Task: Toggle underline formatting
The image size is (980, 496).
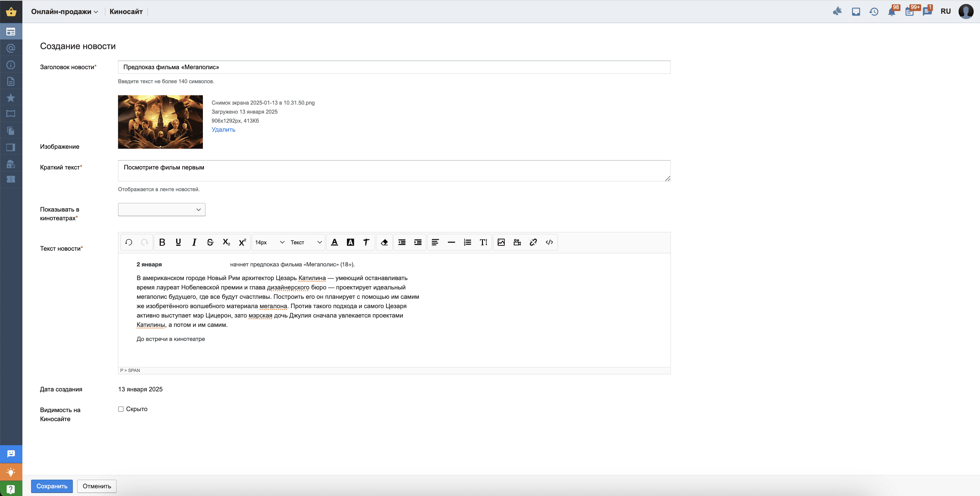Action: click(178, 242)
